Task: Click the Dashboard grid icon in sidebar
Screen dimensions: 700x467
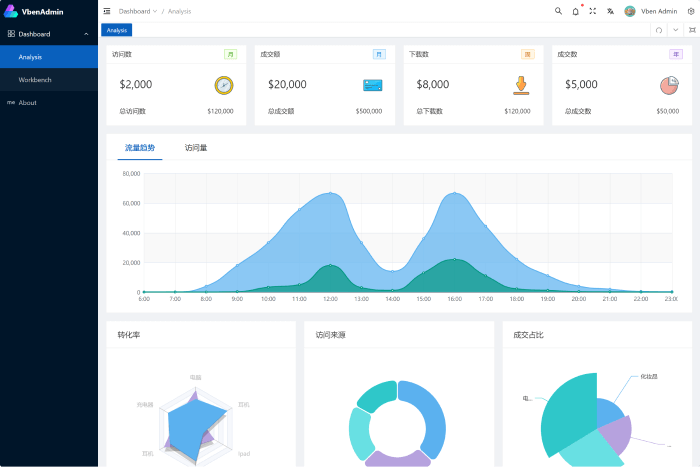Action: (x=11, y=33)
